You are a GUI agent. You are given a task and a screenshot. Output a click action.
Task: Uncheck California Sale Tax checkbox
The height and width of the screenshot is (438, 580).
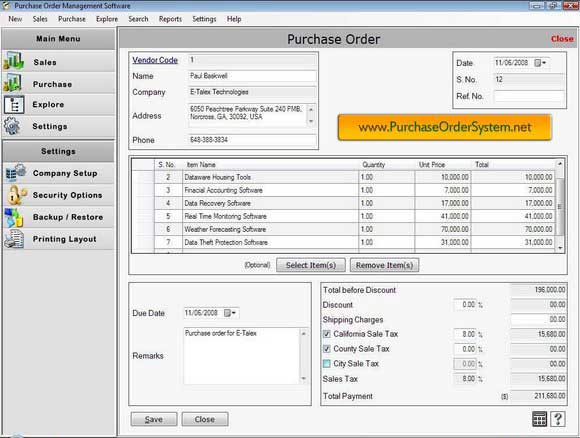tap(327, 334)
